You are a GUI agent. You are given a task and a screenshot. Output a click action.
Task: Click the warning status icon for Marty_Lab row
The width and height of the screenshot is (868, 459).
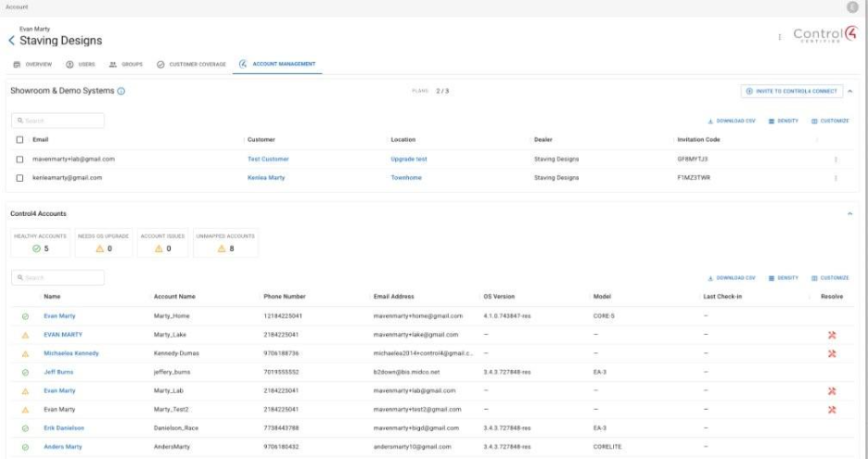(x=25, y=391)
